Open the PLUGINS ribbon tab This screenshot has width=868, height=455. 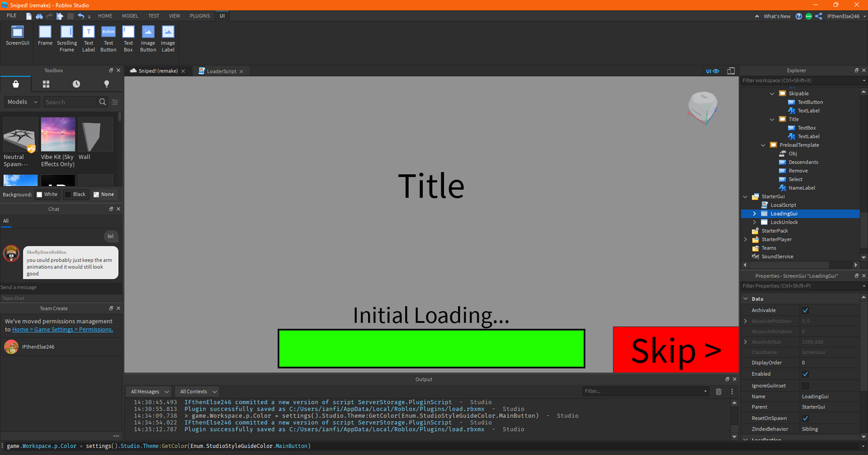199,16
